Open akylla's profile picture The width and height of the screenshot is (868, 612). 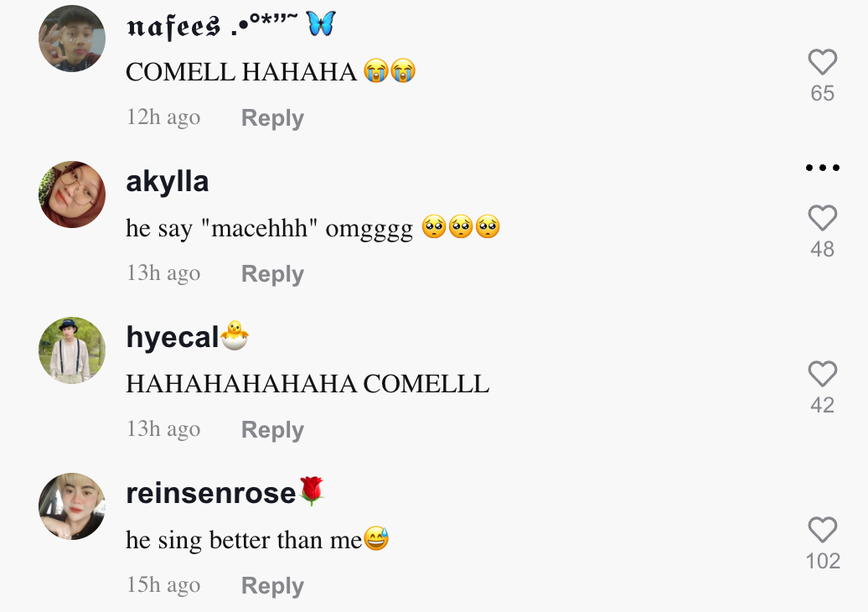pyautogui.click(x=72, y=194)
